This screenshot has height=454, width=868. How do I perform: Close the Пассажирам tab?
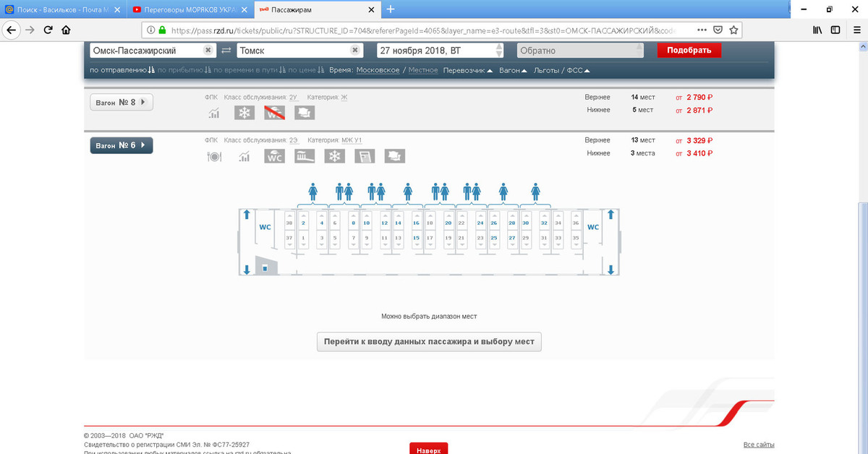tap(371, 10)
